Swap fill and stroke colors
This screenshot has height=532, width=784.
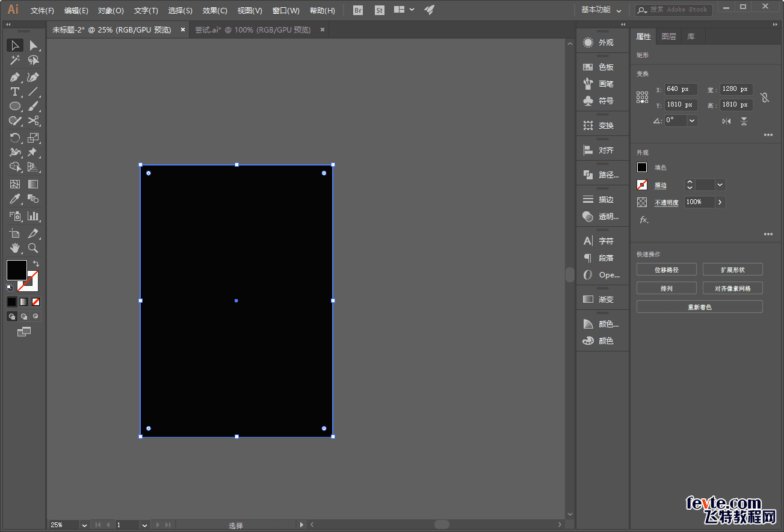pos(36,264)
